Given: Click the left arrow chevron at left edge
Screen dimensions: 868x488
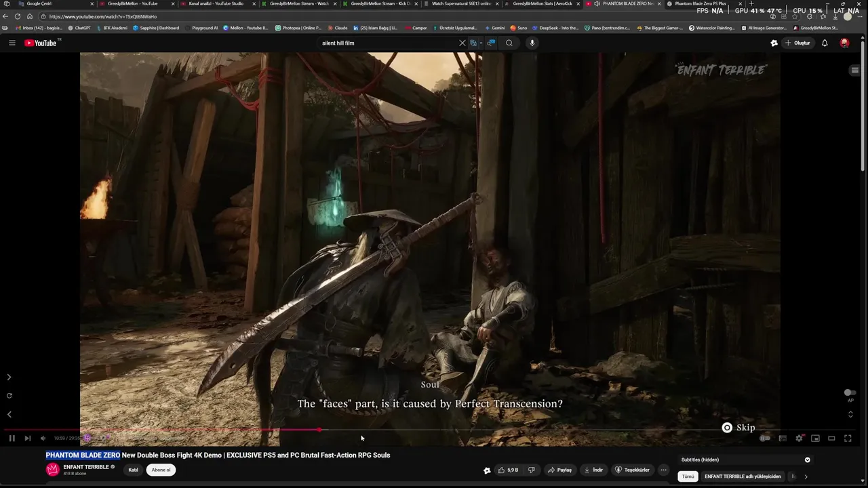Looking at the screenshot, I should (x=9, y=414).
